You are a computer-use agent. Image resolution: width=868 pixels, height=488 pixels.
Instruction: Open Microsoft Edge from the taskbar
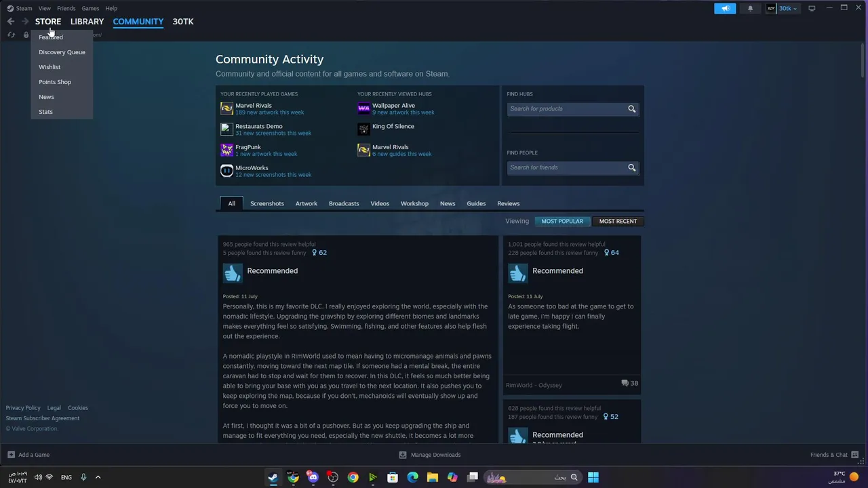(412, 477)
